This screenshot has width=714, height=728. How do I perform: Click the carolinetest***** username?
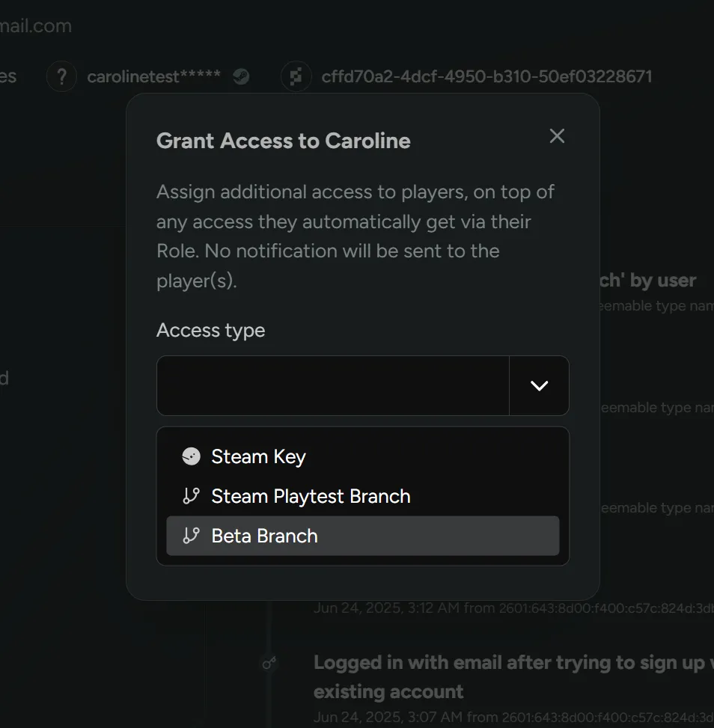(x=154, y=76)
